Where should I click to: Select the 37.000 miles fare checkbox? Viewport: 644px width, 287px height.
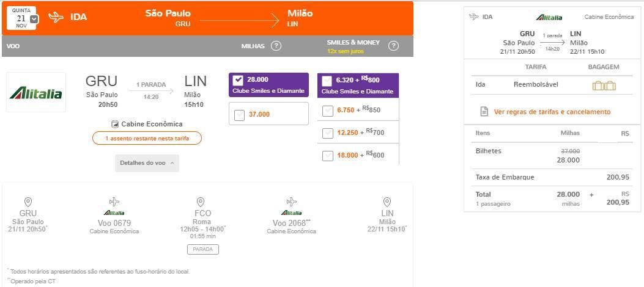[240, 115]
